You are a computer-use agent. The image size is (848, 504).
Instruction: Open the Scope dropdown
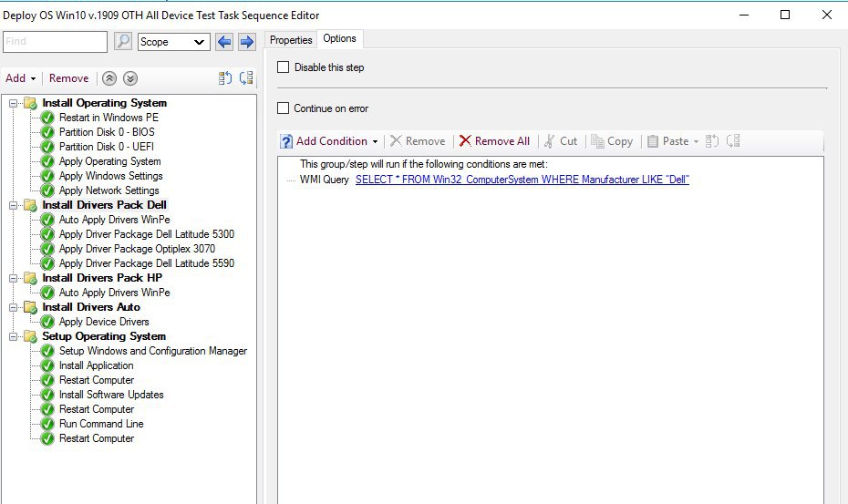point(173,42)
